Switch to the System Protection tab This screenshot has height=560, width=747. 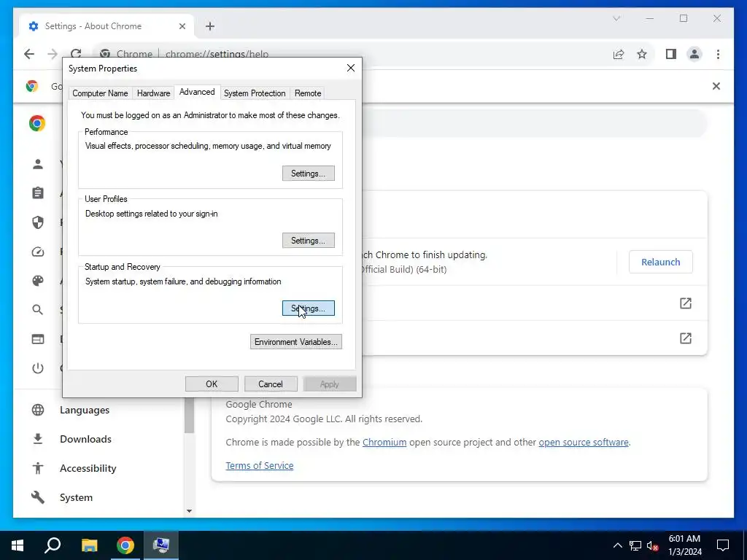pos(255,93)
